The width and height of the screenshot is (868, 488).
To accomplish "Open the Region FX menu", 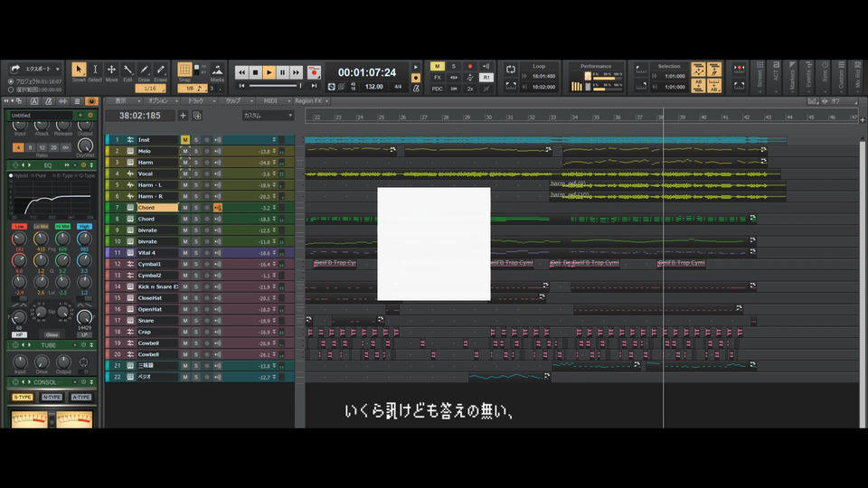I will coord(310,101).
